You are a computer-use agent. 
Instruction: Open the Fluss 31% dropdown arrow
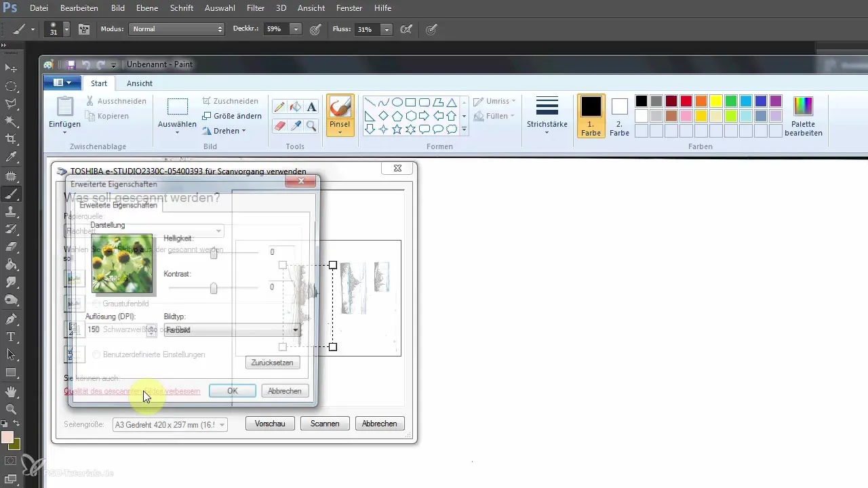click(x=386, y=29)
